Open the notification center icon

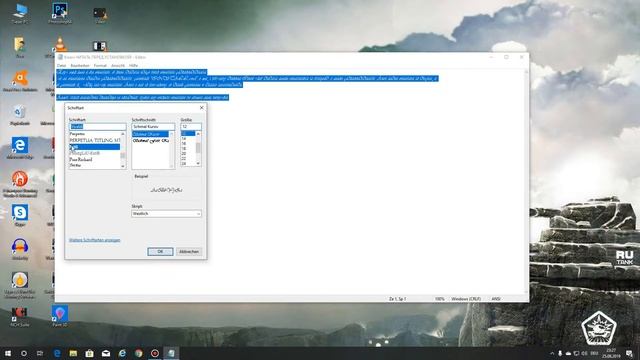[x=629, y=353]
